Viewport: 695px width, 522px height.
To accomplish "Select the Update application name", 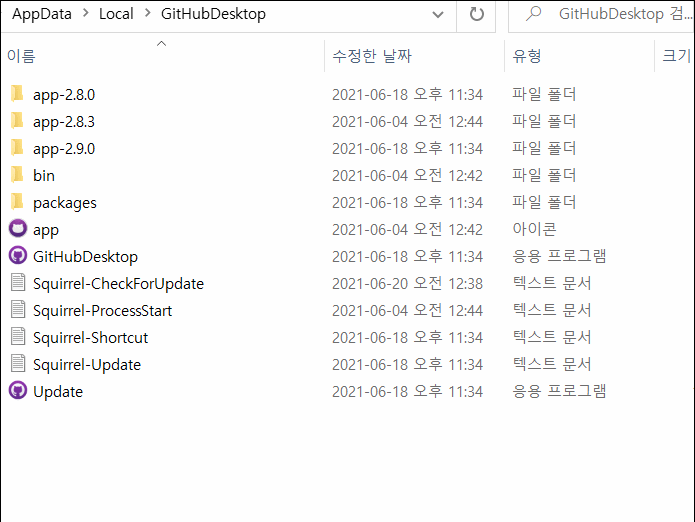I will pyautogui.click(x=58, y=392).
